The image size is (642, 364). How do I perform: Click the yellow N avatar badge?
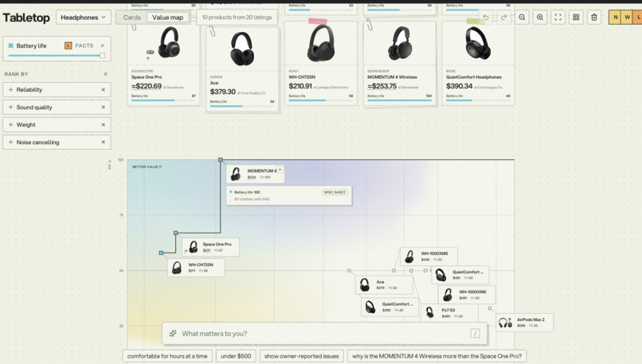click(615, 18)
